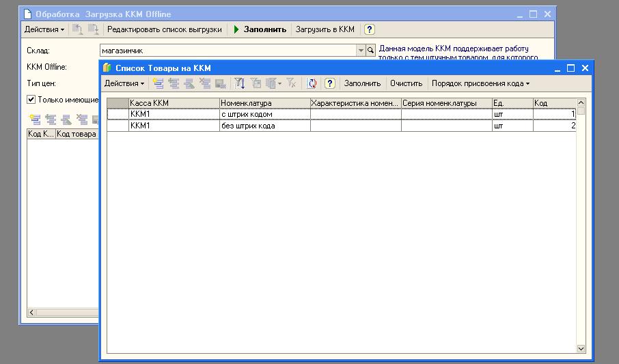619x364 pixels.
Task: Expand filter history dropdown arrow
Action: point(279,84)
